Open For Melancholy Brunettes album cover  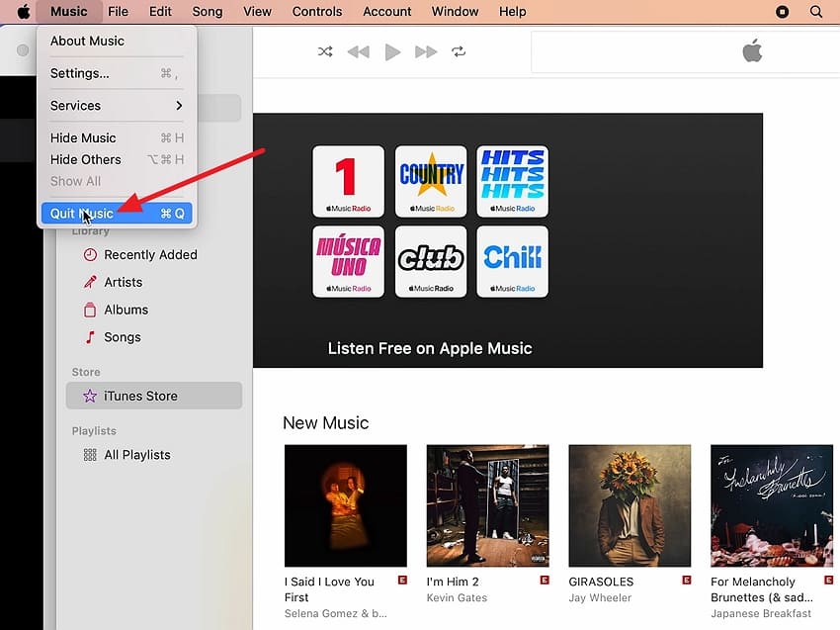point(772,505)
